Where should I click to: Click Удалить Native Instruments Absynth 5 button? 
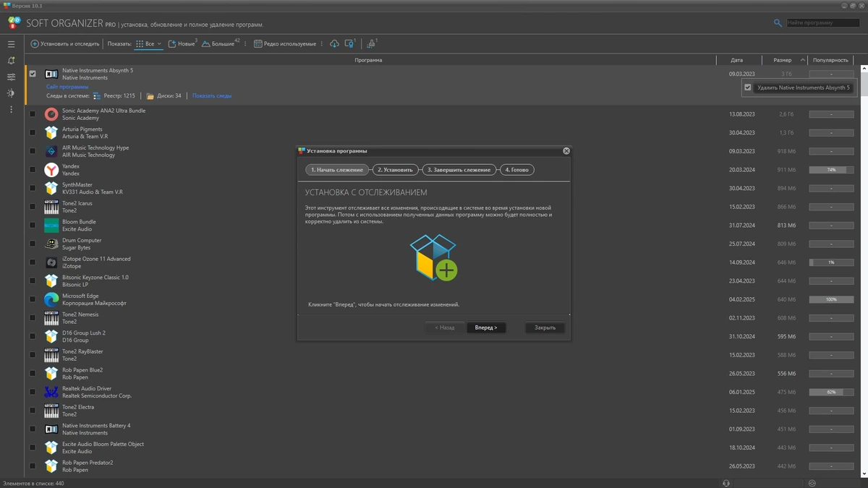click(804, 87)
